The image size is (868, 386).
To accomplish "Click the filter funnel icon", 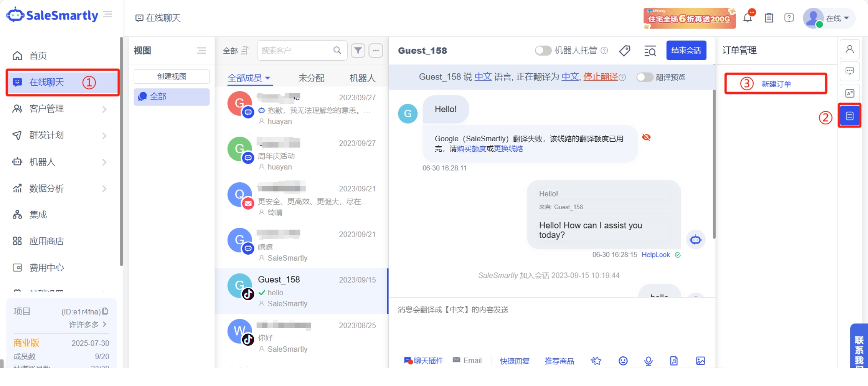I will click(x=358, y=51).
